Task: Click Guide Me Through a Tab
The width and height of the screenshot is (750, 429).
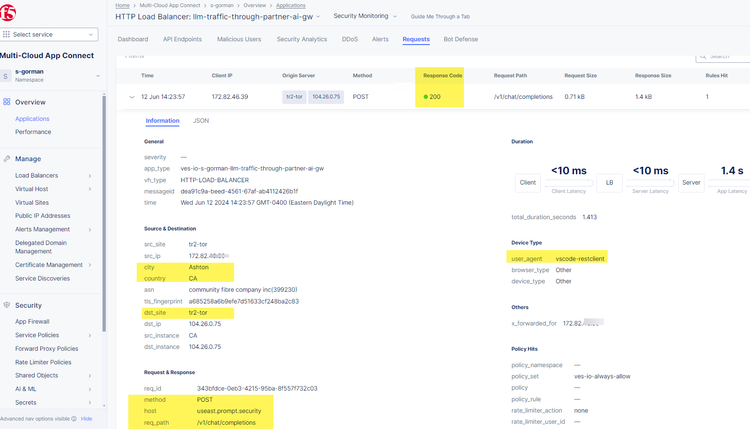Action: [440, 16]
